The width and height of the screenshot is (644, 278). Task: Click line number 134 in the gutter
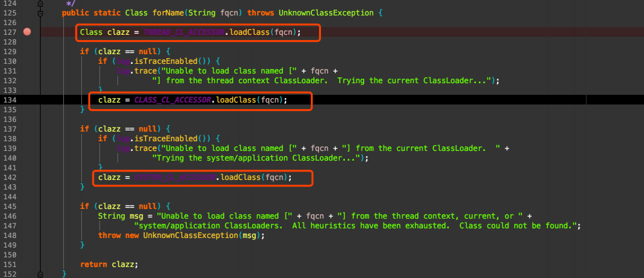pyautogui.click(x=10, y=100)
